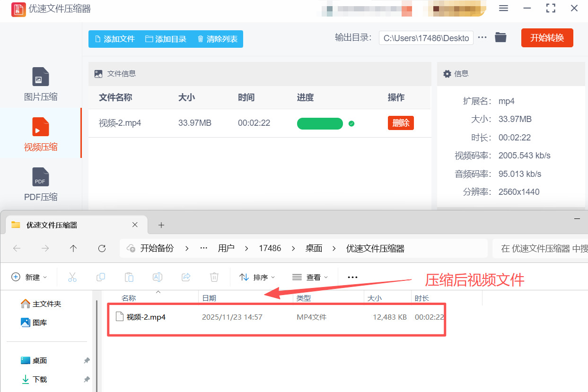Click the 信息 gear icon in info panel
Viewport: 588px width, 392px height.
click(447, 73)
